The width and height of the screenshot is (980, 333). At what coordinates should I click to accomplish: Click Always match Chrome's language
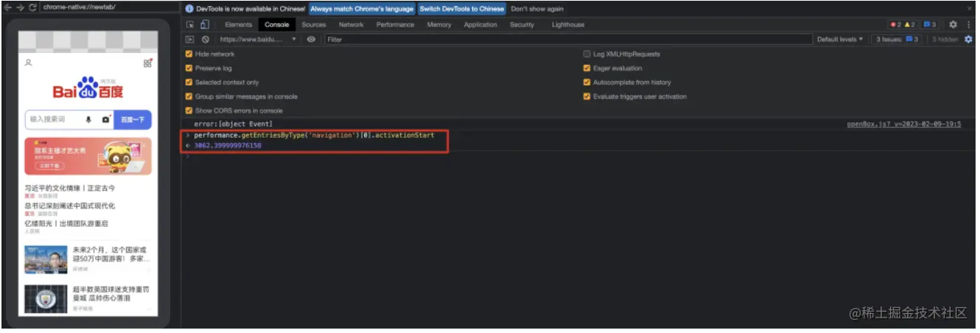[x=362, y=9]
